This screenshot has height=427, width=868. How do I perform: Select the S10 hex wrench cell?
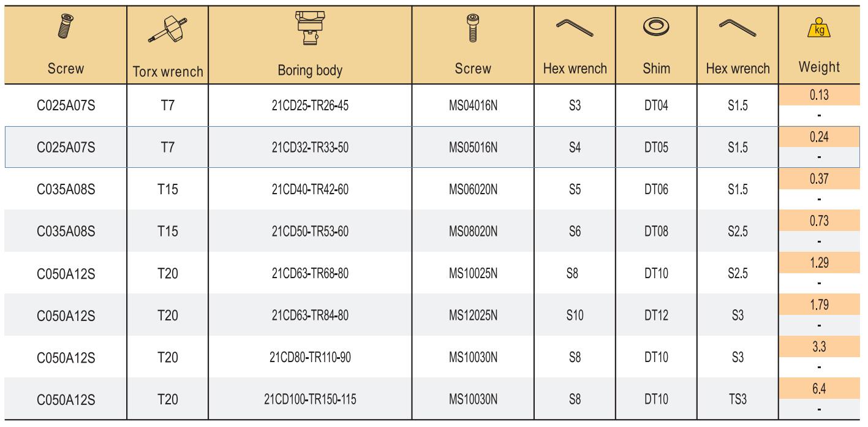(x=575, y=314)
